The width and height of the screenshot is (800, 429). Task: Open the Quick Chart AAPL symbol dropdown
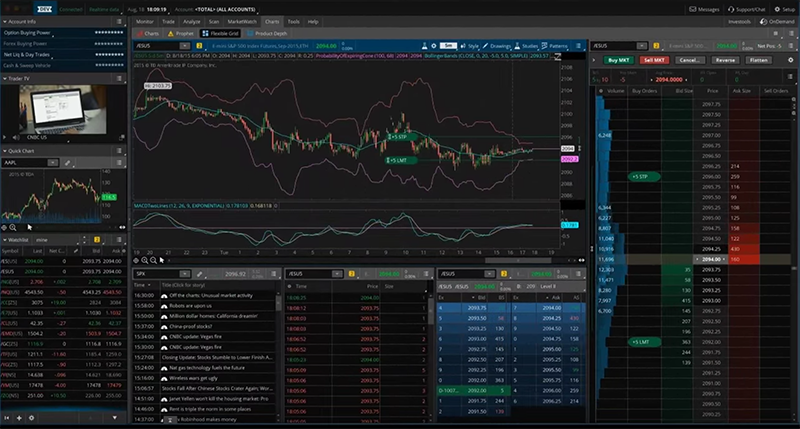(x=53, y=163)
